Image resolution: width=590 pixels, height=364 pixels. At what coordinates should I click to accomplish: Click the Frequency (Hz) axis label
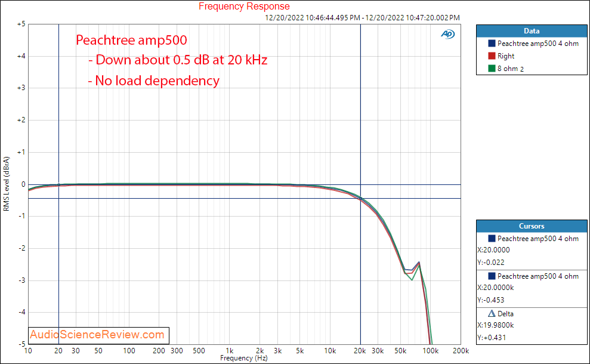pos(244,358)
